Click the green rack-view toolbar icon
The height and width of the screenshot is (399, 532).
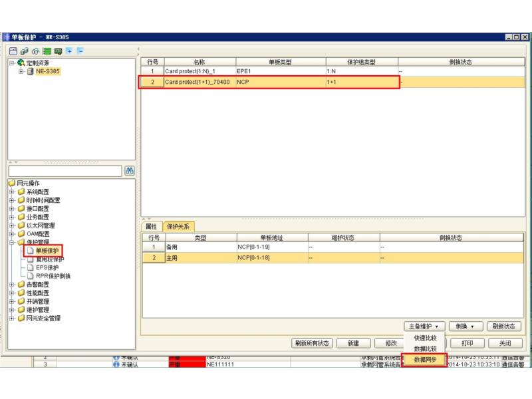tap(47, 51)
